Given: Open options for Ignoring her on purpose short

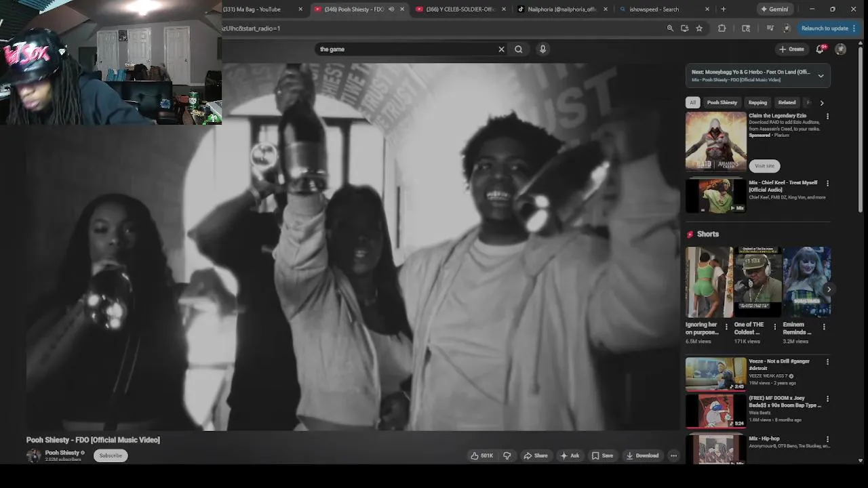Looking at the screenshot, I should tap(726, 327).
